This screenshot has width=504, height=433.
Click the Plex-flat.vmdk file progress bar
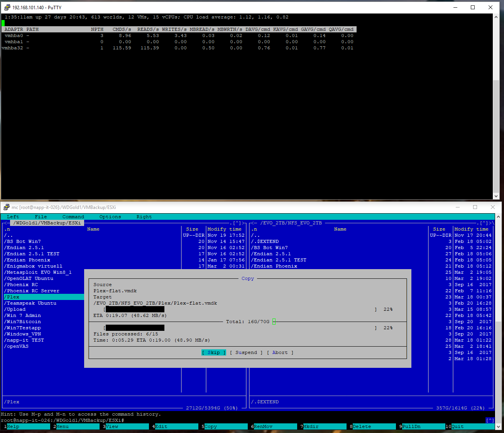[239, 309]
